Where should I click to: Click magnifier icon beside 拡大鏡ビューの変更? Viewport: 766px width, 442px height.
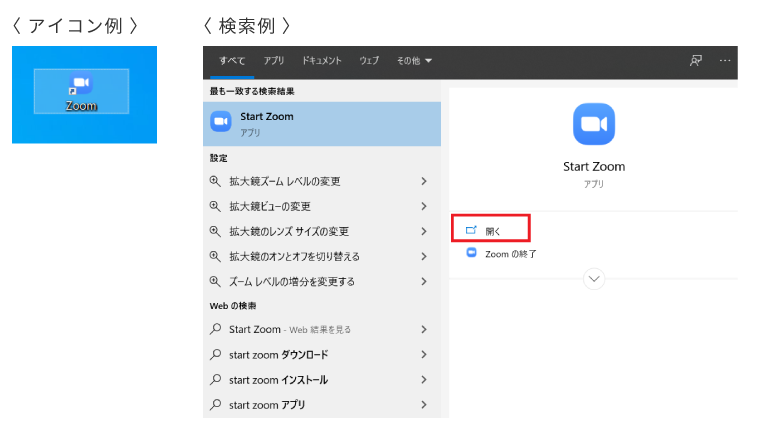point(215,206)
